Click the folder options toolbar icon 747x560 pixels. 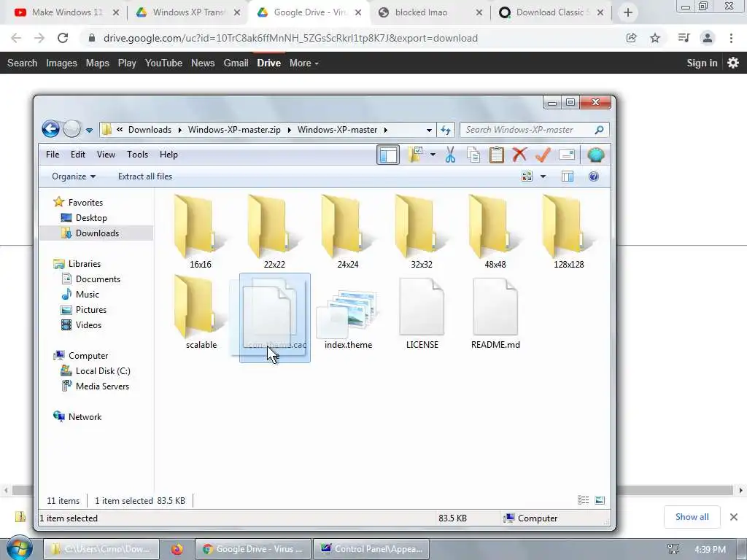[x=415, y=155]
